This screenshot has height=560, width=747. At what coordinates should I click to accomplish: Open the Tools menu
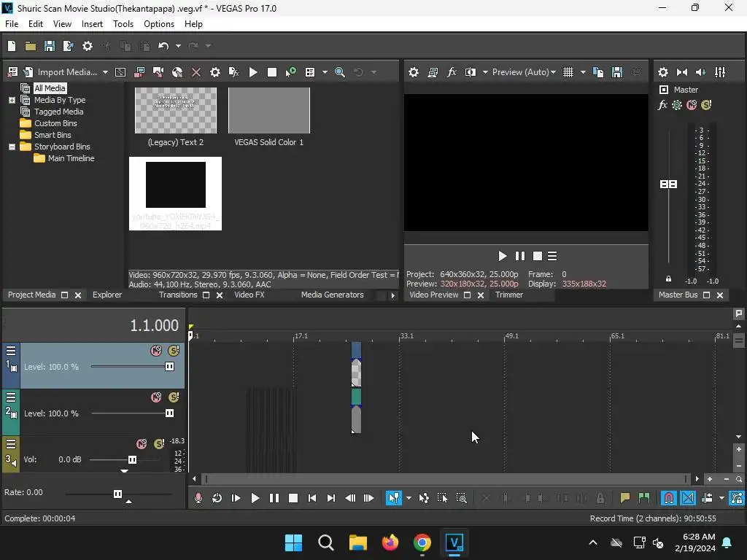point(123,24)
